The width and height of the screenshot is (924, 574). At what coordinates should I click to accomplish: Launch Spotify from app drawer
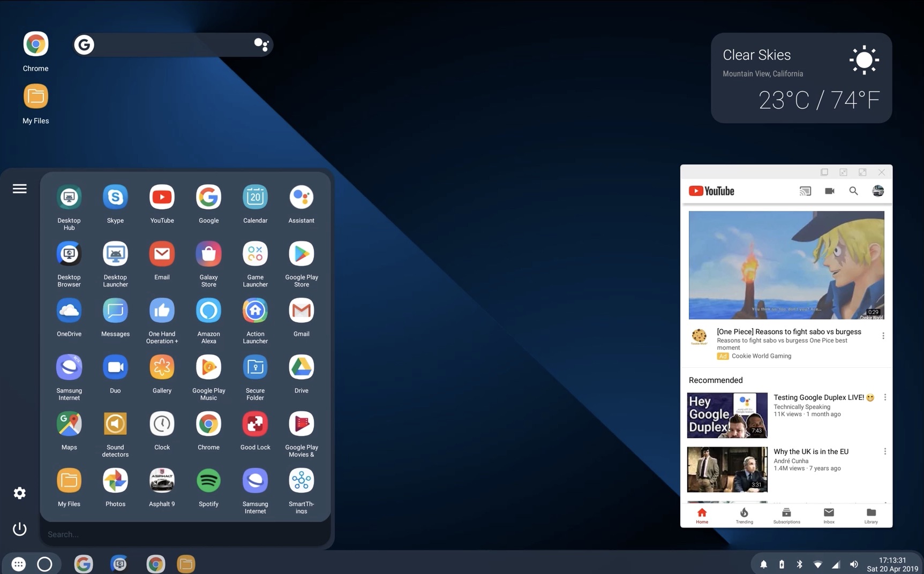click(x=208, y=481)
